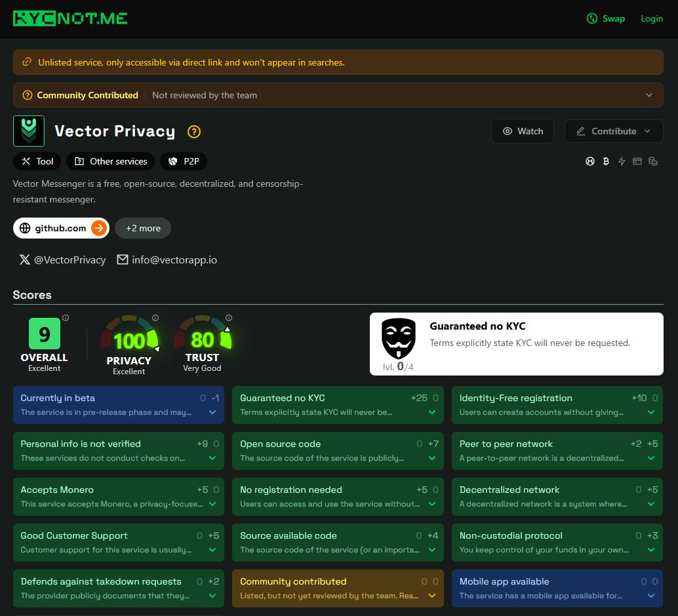Expand the Mobile app available card
The width and height of the screenshot is (678, 616).
[557, 588]
